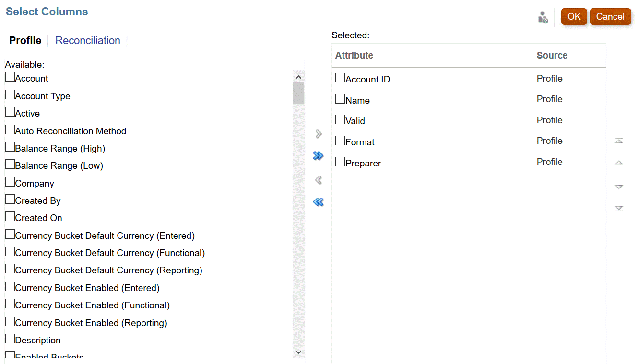Image resolution: width=638 pixels, height=364 pixels.
Task: Click the Remove All double-left-arrow icon
Action: (318, 202)
